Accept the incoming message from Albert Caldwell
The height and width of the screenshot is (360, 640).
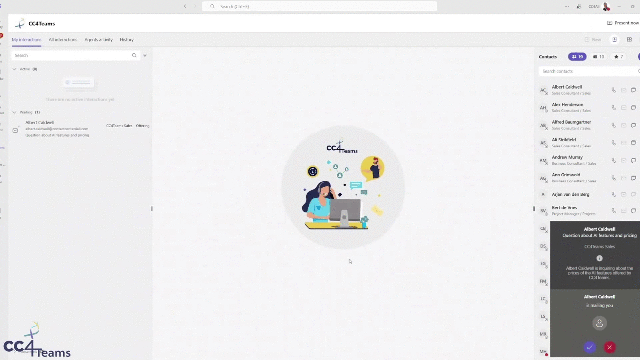pos(589,347)
